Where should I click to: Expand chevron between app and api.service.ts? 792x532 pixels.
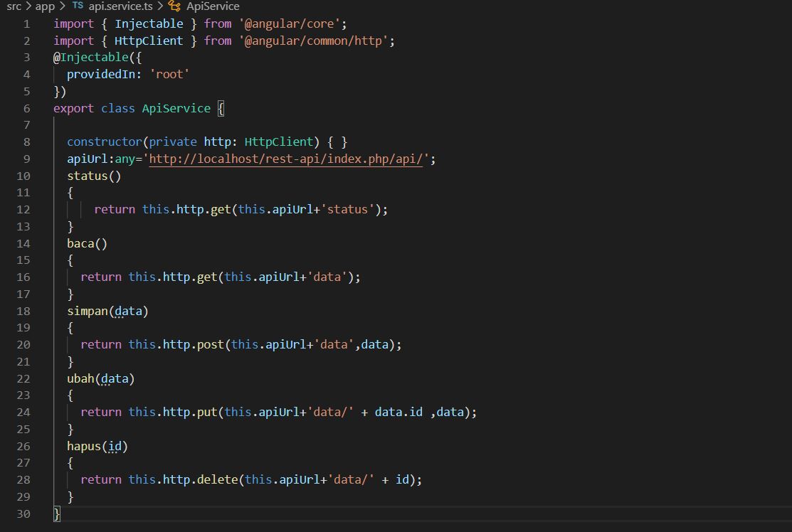63,6
